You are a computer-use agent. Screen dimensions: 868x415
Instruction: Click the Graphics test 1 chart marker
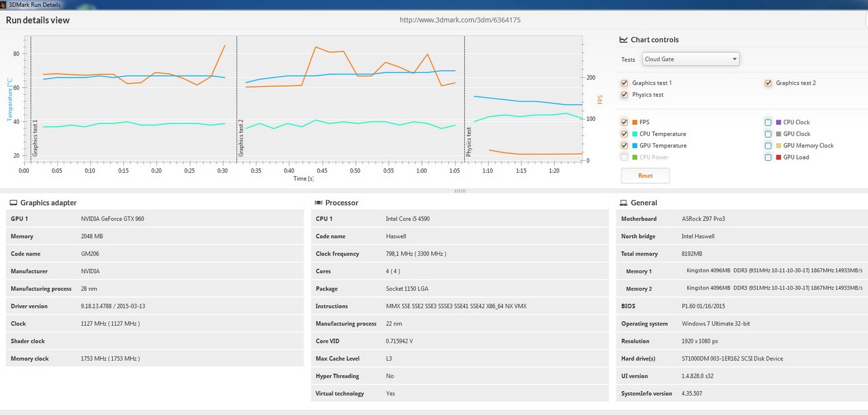tap(35, 138)
